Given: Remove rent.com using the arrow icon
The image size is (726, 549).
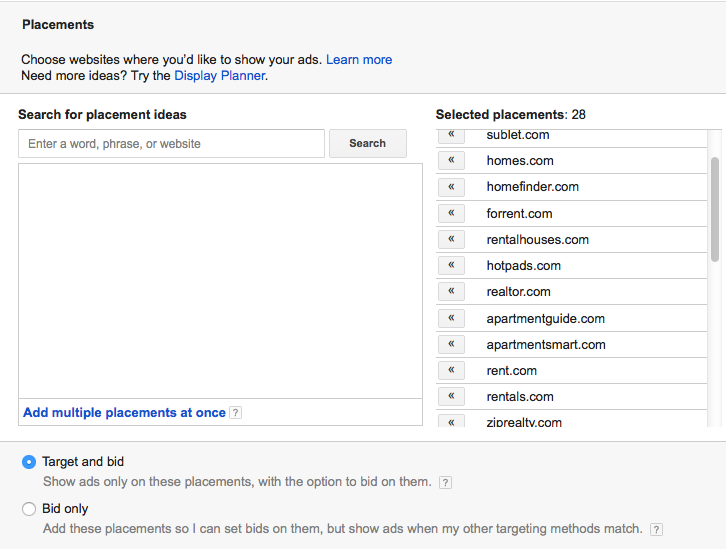Looking at the screenshot, I should tap(451, 370).
